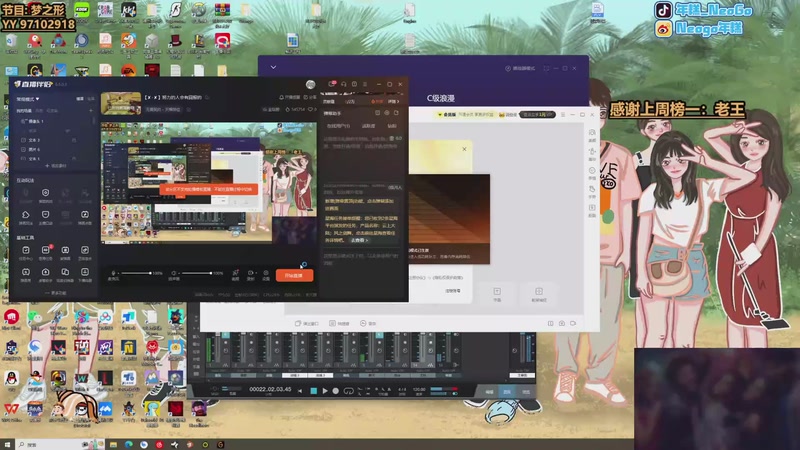
Task: Open the record icon's dropdown arrow in control bar
Action: (x=256, y=273)
